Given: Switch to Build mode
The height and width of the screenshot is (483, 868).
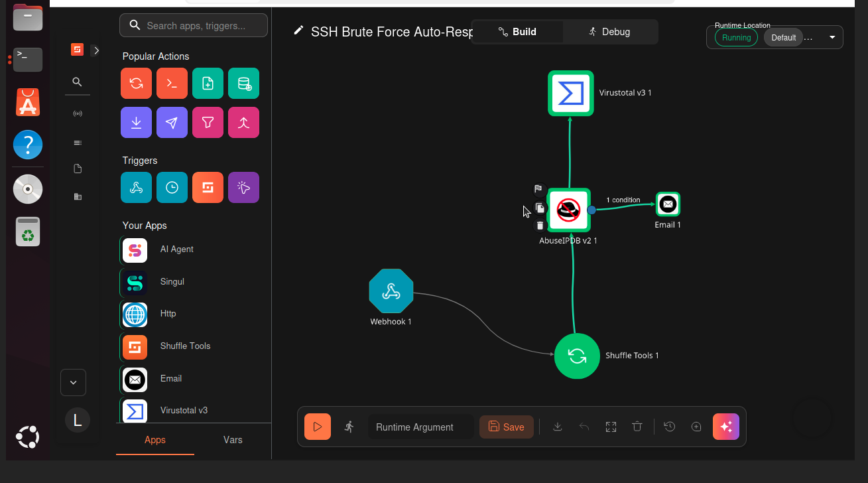Looking at the screenshot, I should [517, 32].
